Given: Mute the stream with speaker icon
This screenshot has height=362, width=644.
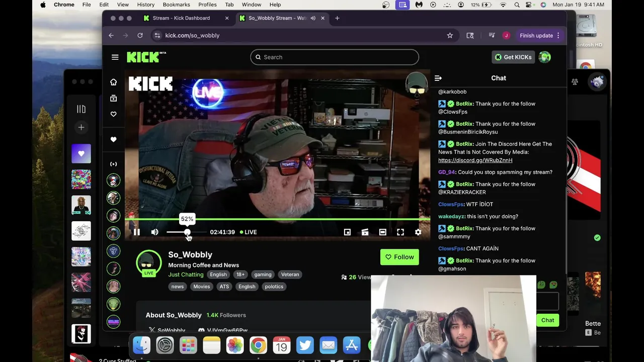Looking at the screenshot, I should click(154, 232).
